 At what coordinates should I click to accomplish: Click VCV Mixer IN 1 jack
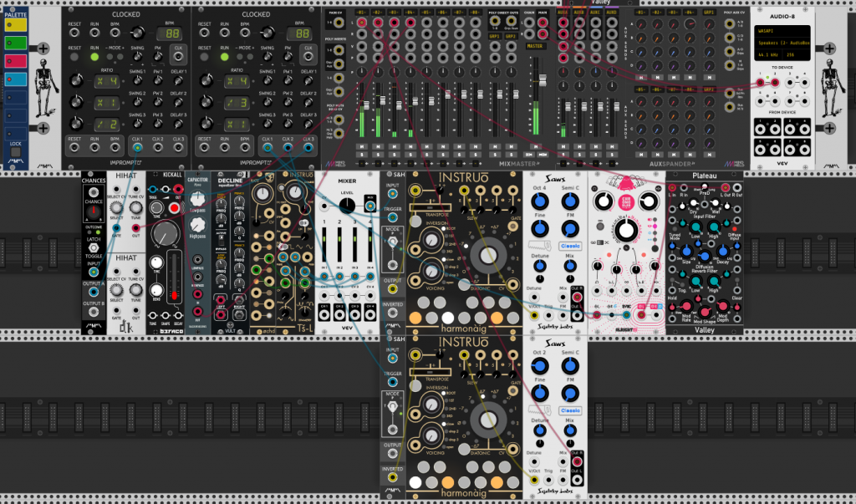coord(324,277)
